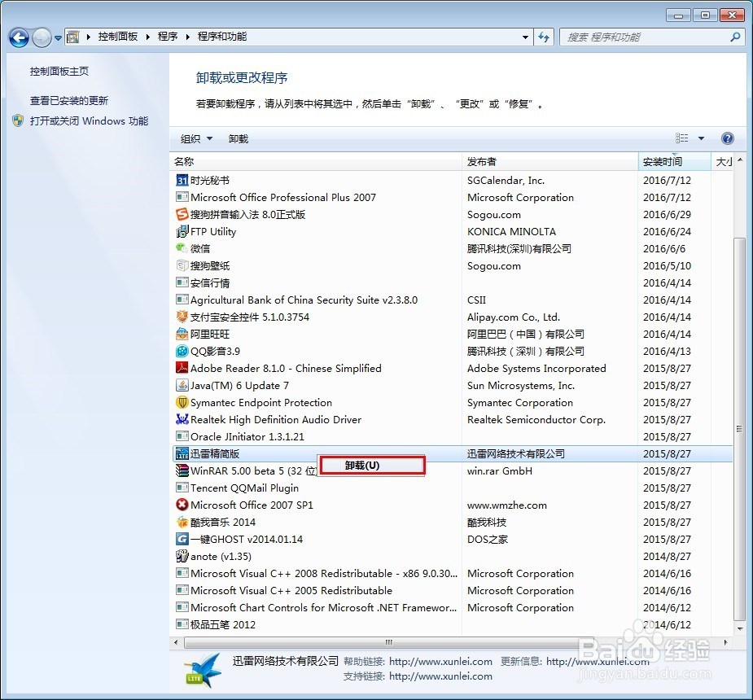Choose 卸载(U) from the context menu

pos(372,465)
